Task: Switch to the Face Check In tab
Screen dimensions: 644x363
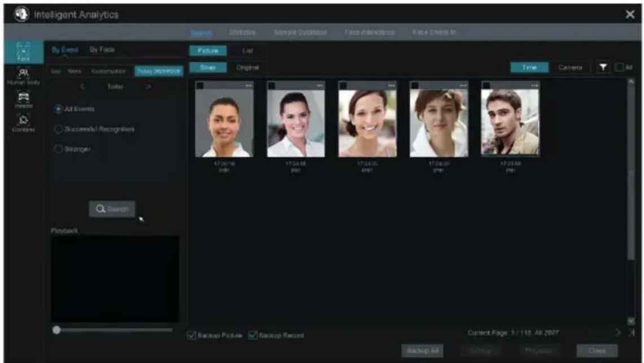Action: (x=434, y=32)
